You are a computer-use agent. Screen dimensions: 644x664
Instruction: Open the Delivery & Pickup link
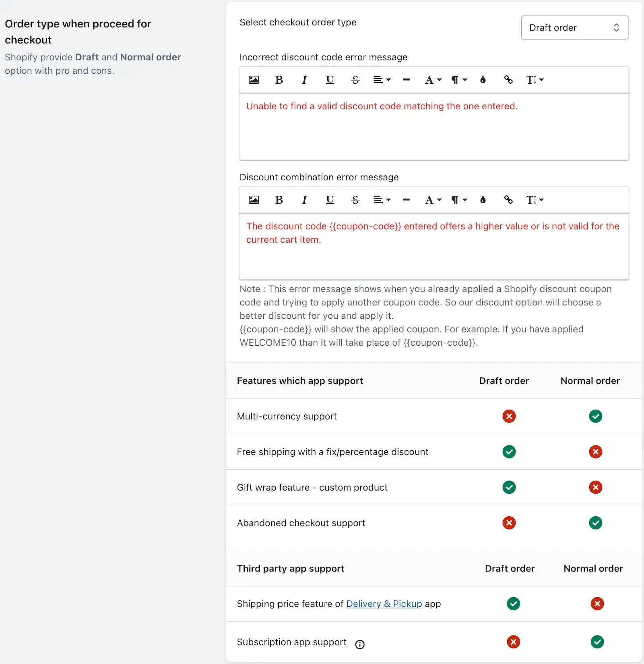(x=384, y=604)
